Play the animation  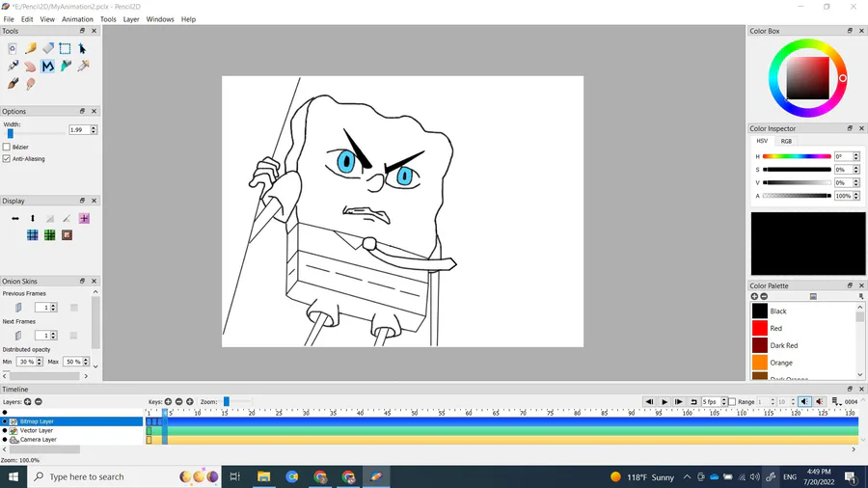[x=665, y=402]
